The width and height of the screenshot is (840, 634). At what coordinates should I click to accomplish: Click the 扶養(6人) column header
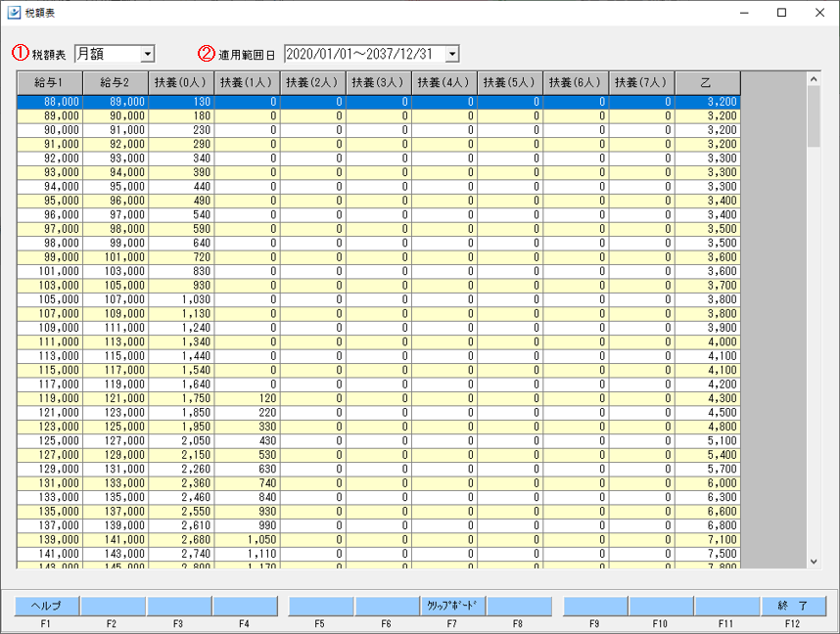(576, 83)
